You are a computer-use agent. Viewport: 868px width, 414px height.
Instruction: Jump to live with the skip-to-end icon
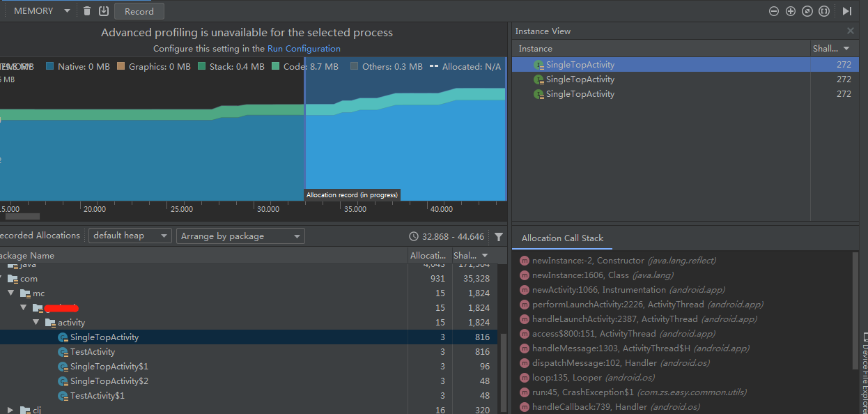pyautogui.click(x=847, y=11)
